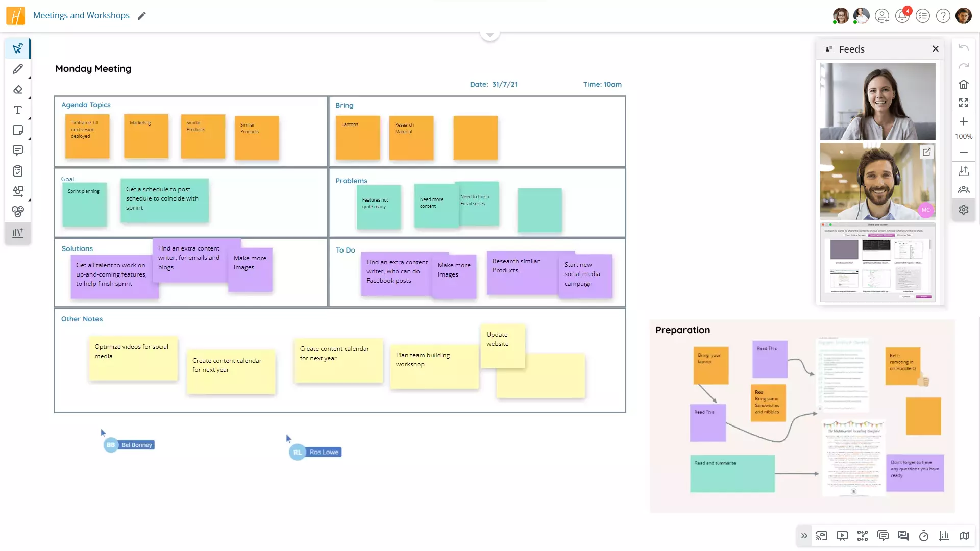Open the Pen tool options triangle
Viewport: 980px width, 551px height.
(28, 78)
